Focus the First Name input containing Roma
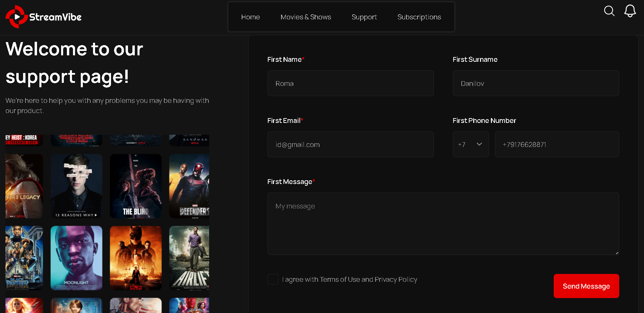The height and width of the screenshot is (313, 644). point(350,83)
